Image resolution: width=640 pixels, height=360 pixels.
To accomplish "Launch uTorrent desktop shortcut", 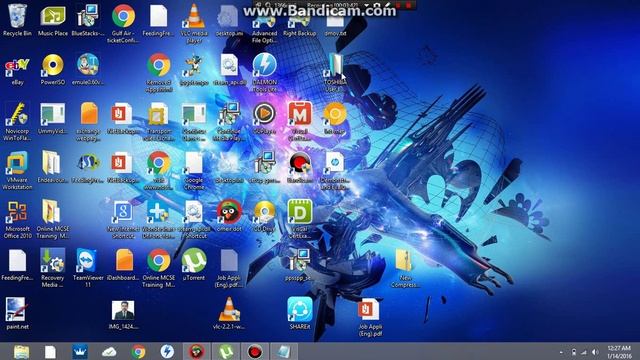I will click(x=194, y=260).
